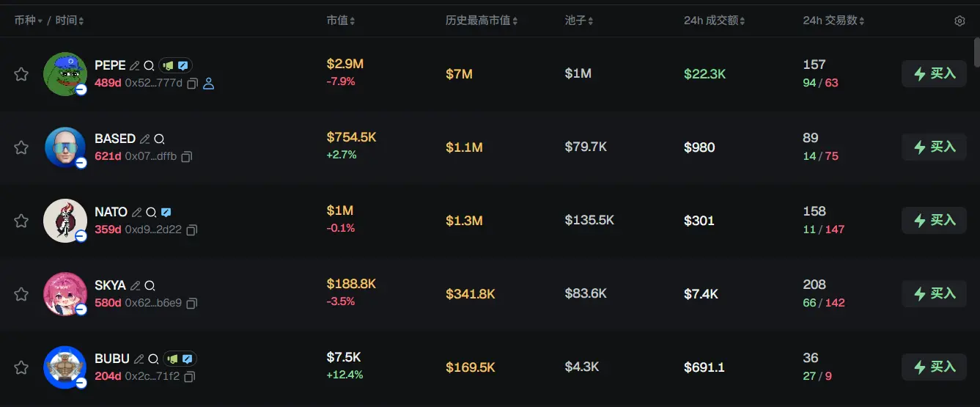This screenshot has height=407, width=980.
Task: Sort by 24h 成交额 column header
Action: coord(715,21)
